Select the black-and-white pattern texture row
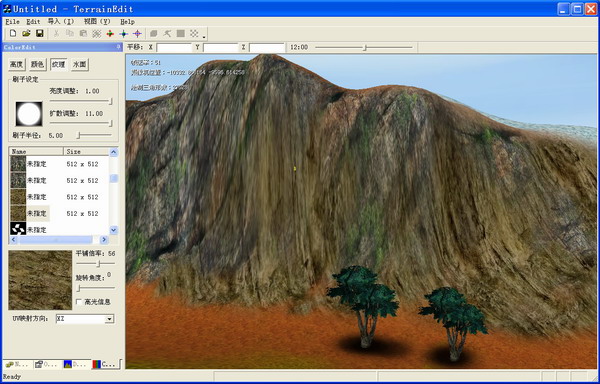The image size is (600, 384). (x=59, y=229)
